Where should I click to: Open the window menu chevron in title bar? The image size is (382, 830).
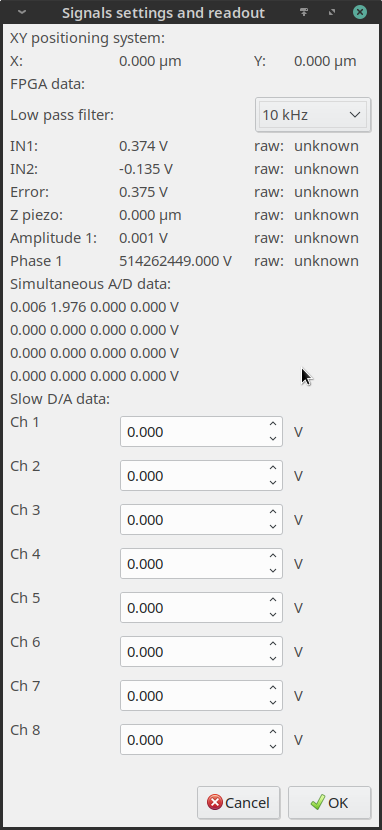[22, 12]
